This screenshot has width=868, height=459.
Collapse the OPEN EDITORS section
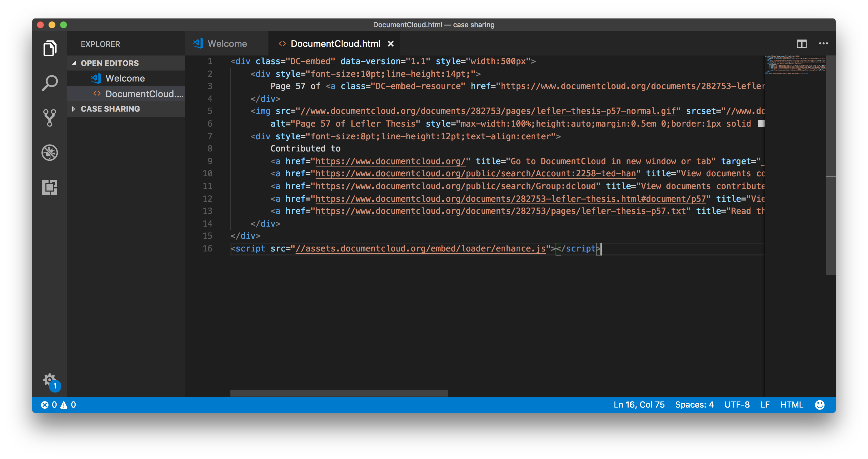tap(74, 63)
